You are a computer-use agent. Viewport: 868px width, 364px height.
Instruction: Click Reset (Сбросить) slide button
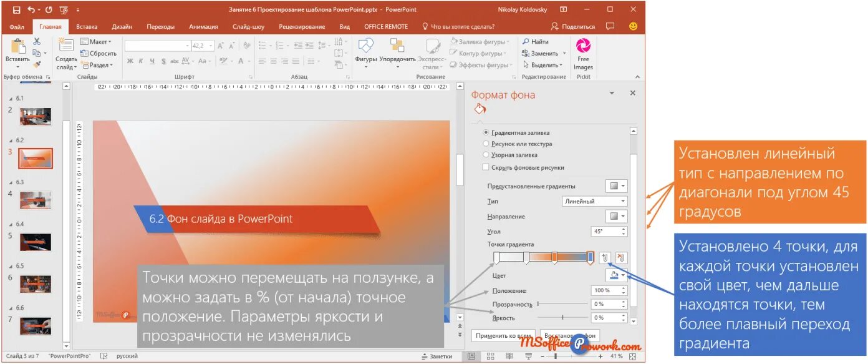(98, 54)
